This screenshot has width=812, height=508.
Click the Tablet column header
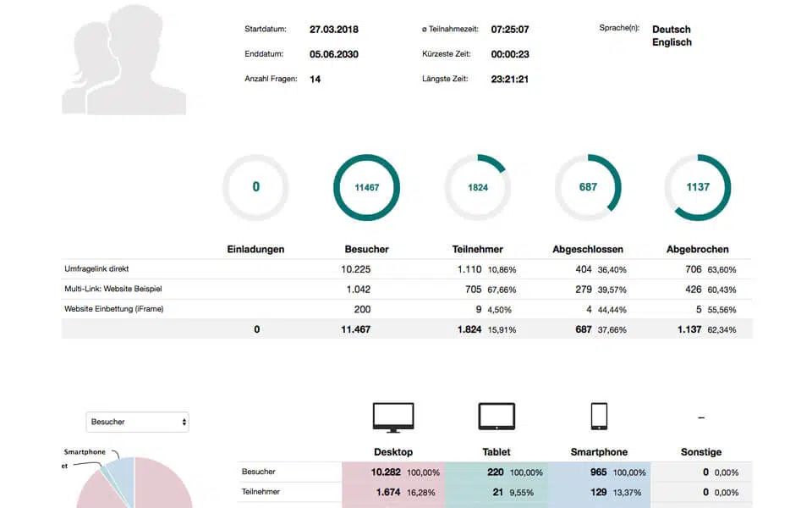pyautogui.click(x=497, y=452)
